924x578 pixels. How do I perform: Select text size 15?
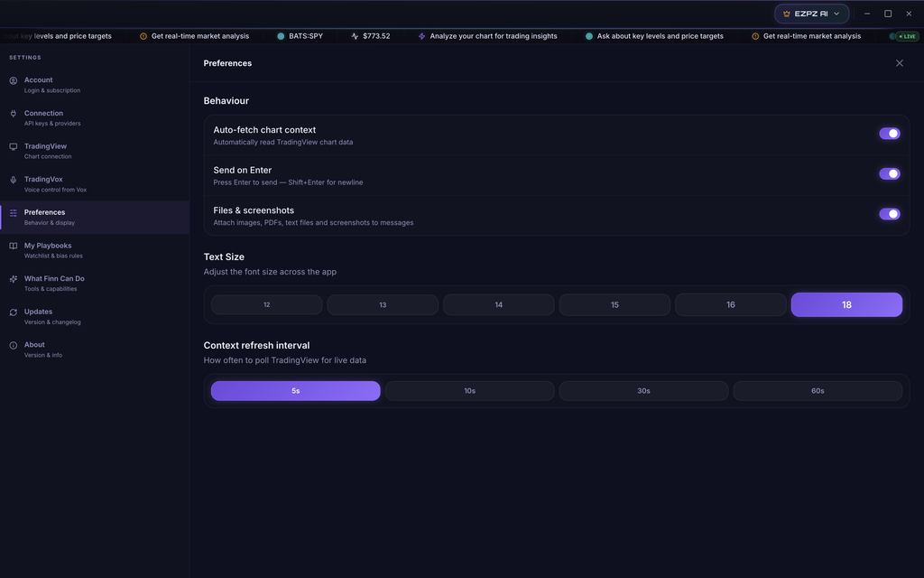click(x=614, y=305)
